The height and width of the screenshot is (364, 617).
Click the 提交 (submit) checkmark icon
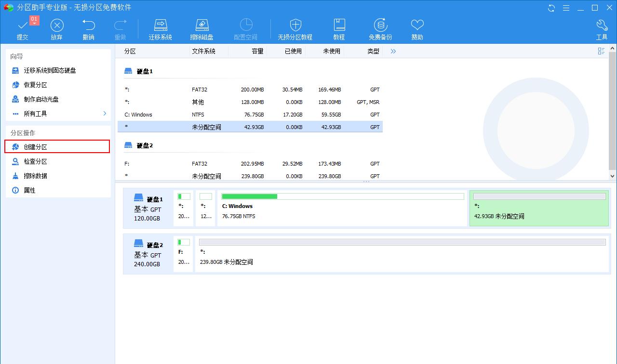(x=22, y=26)
